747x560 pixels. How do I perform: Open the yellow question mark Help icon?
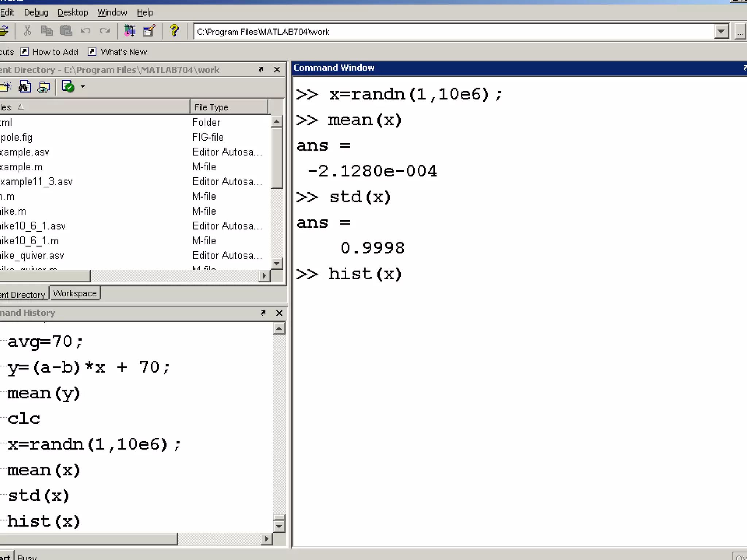coord(174,31)
